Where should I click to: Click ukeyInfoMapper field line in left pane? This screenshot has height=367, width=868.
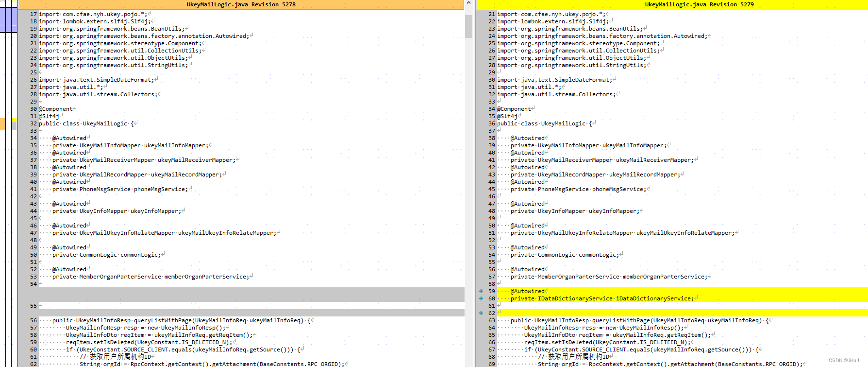[117, 211]
